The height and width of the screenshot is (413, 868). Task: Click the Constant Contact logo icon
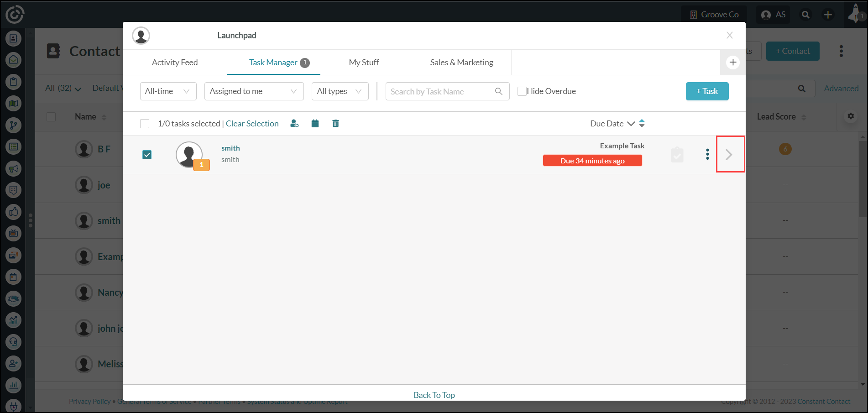(15, 14)
